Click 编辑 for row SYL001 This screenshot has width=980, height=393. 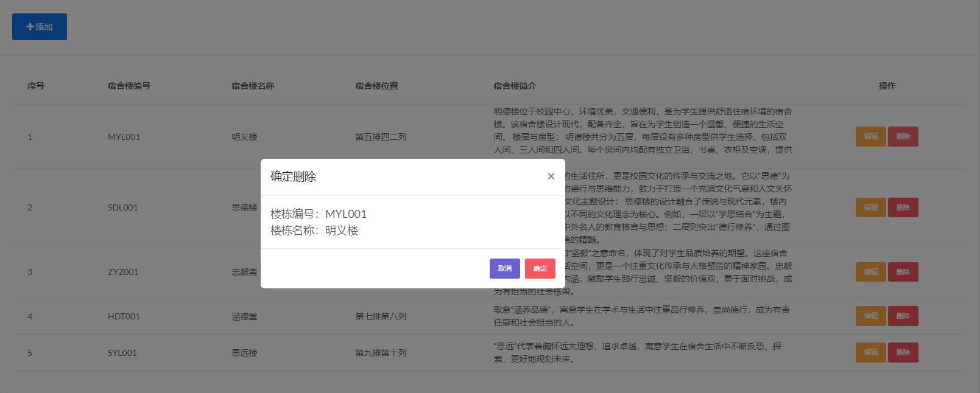point(871,352)
